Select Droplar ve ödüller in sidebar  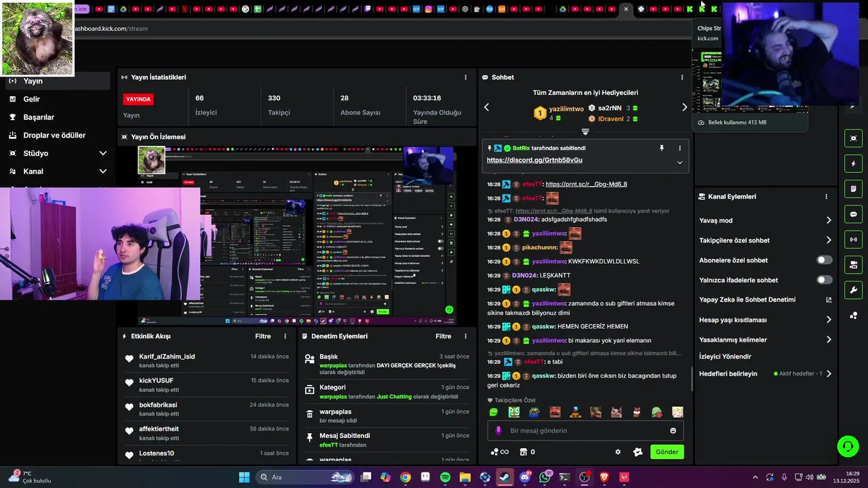click(55, 135)
